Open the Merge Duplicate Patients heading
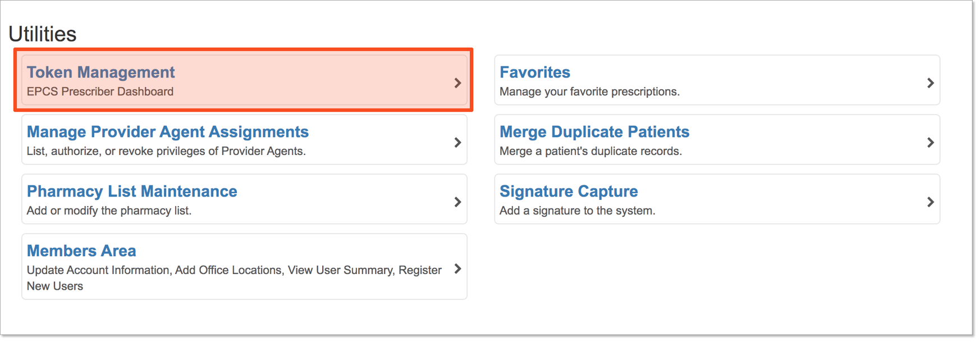980x342 pixels. click(x=594, y=131)
